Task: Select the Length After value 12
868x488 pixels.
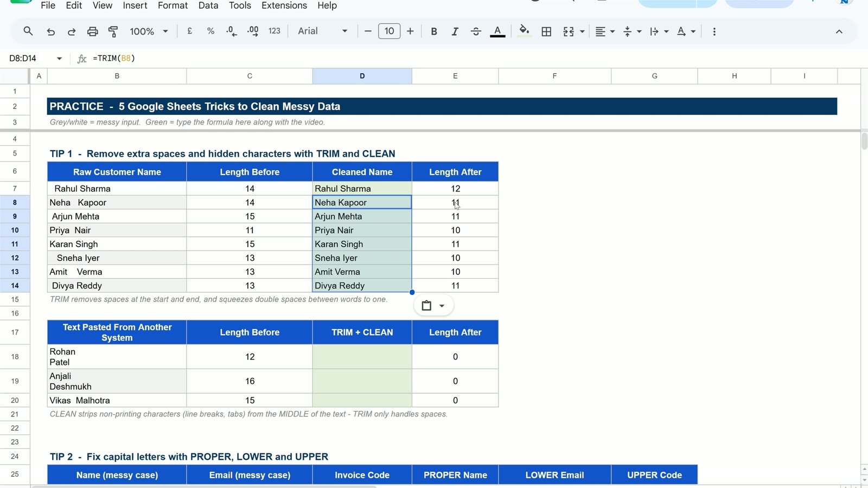Action: pos(455,189)
